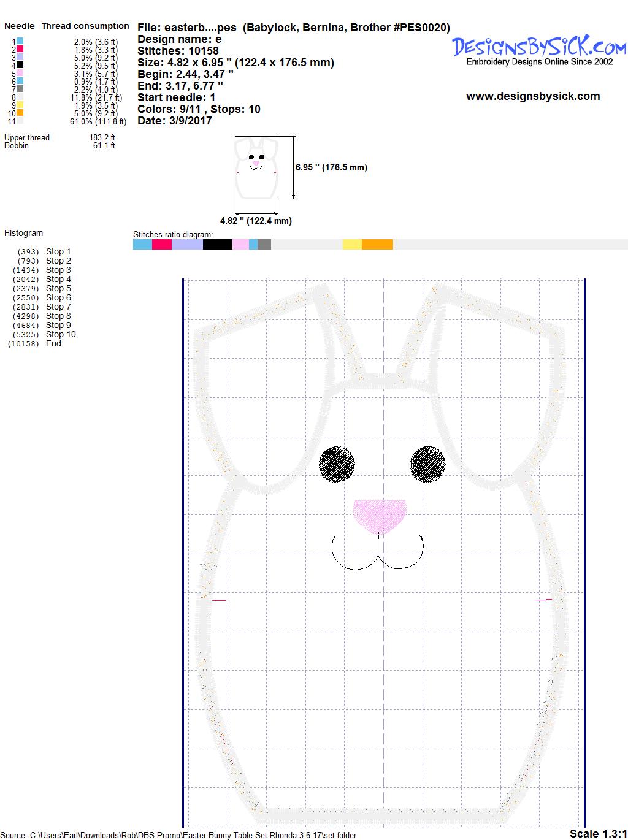The width and height of the screenshot is (628, 840).
Task: Select the needle 9 yellow color swatch
Action: point(20,105)
